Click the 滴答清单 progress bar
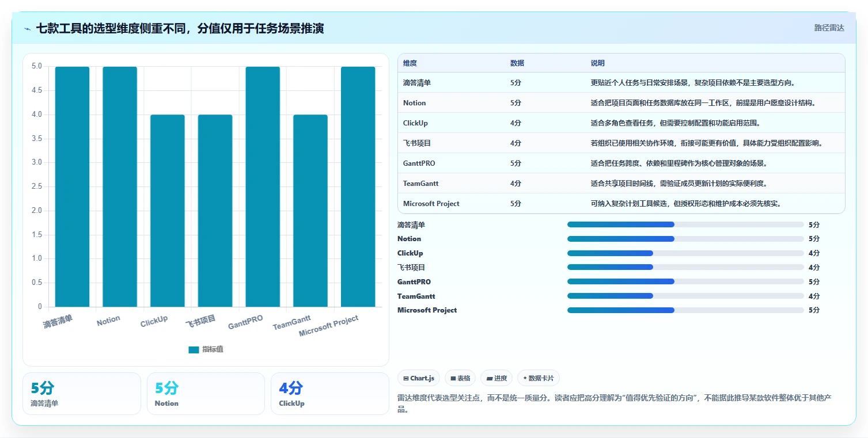868x438 pixels. point(685,224)
